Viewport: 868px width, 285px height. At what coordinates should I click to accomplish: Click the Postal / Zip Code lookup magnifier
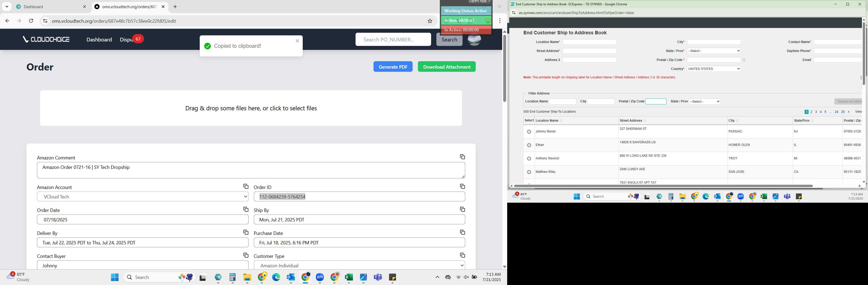[744, 60]
